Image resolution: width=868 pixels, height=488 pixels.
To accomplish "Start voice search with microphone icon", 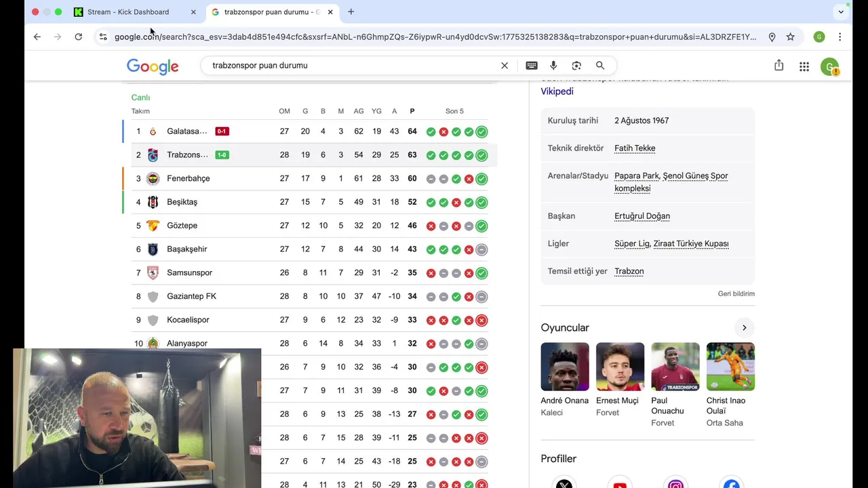I will coord(553,66).
